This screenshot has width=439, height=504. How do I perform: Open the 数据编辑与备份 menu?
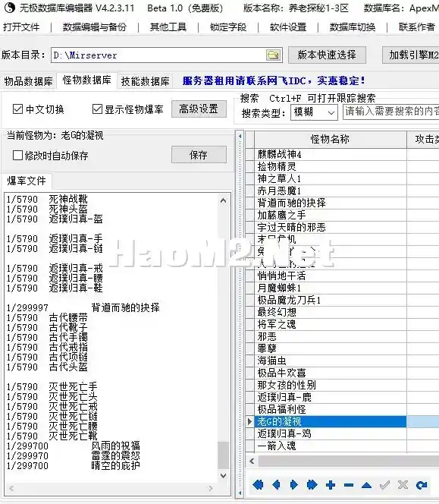click(x=95, y=27)
